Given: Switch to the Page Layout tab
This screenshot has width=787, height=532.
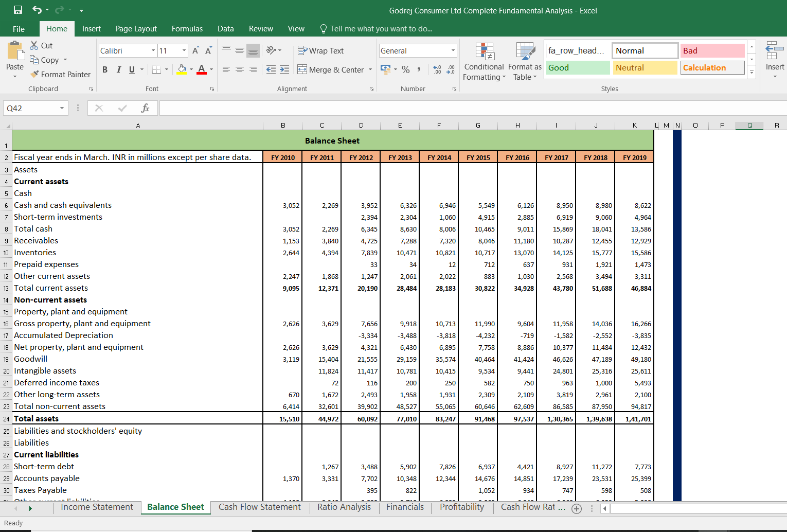Looking at the screenshot, I should 136,29.
